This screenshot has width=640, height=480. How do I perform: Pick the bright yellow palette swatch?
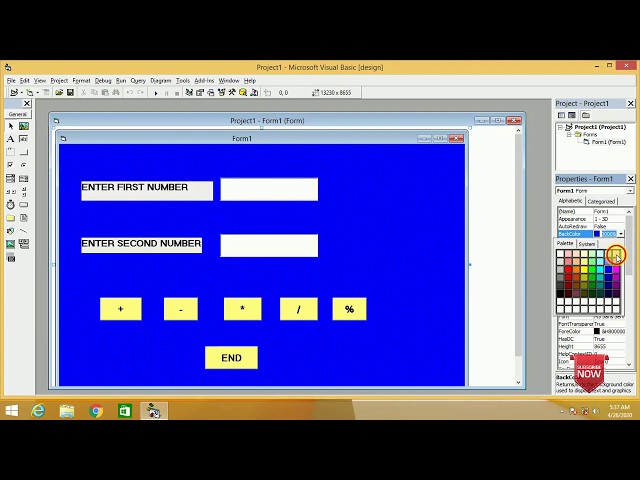(584, 269)
